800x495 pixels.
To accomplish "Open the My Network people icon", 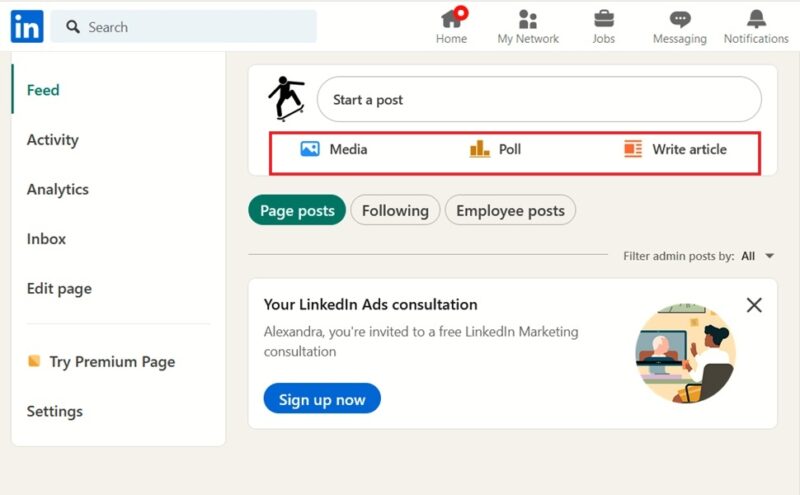I will pyautogui.click(x=528, y=19).
